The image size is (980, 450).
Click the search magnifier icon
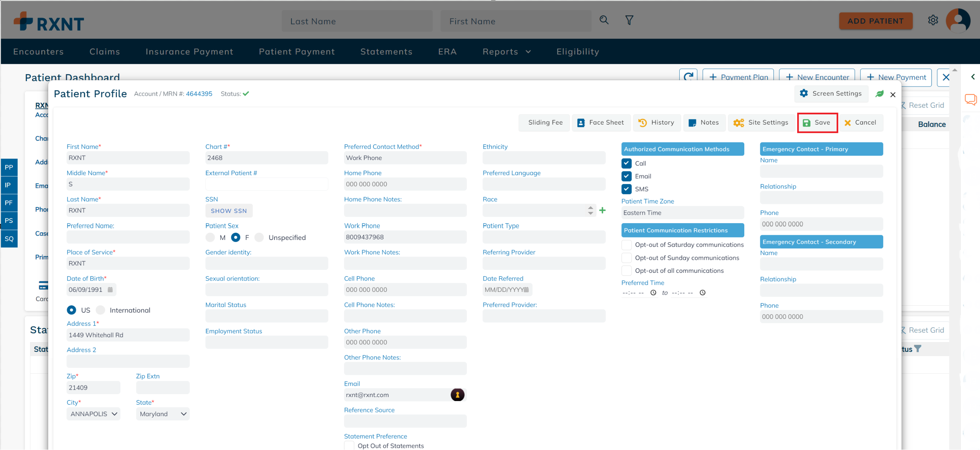click(604, 20)
